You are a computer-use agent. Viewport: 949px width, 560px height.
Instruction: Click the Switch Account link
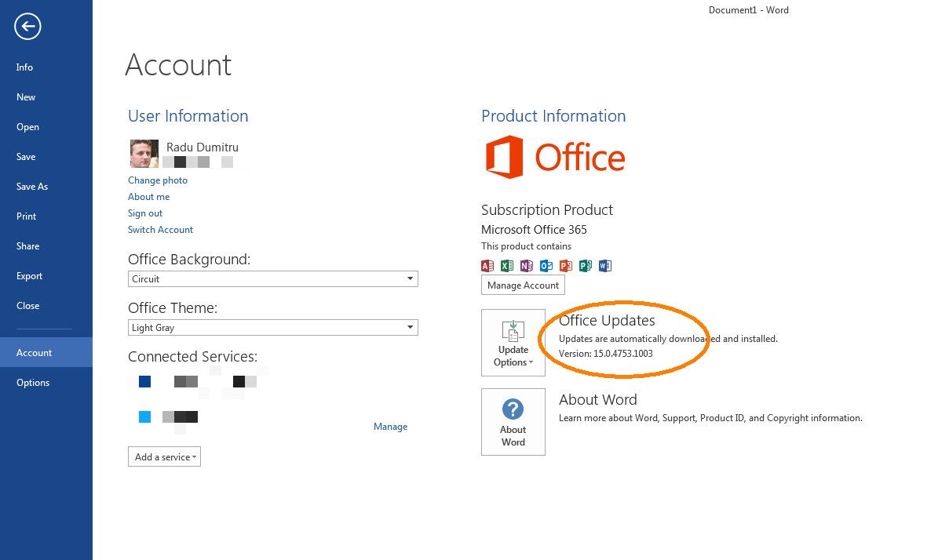tap(160, 230)
